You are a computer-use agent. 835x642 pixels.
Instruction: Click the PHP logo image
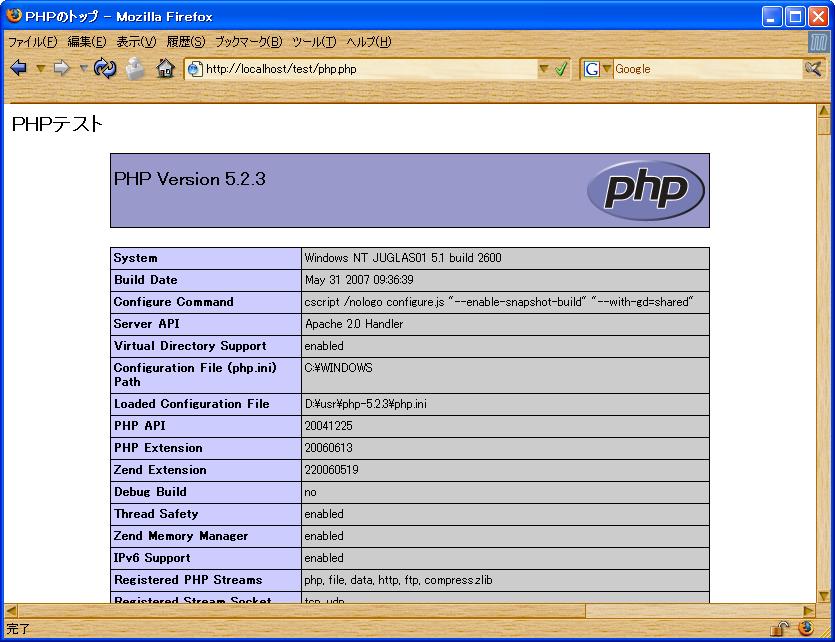point(645,190)
